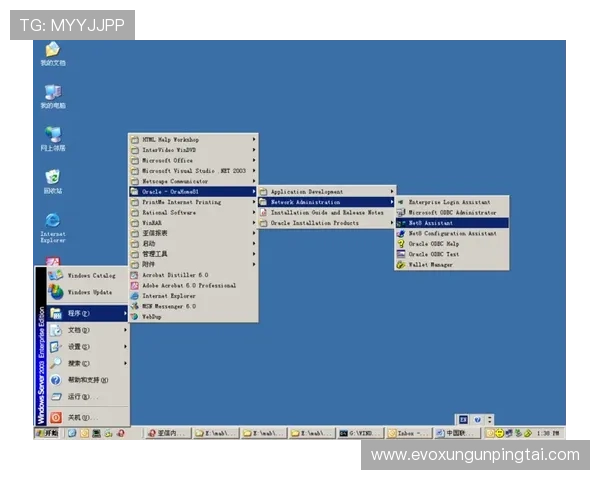This screenshot has width=600, height=480.
Task: Open the 启动 program group
Action: (193, 243)
